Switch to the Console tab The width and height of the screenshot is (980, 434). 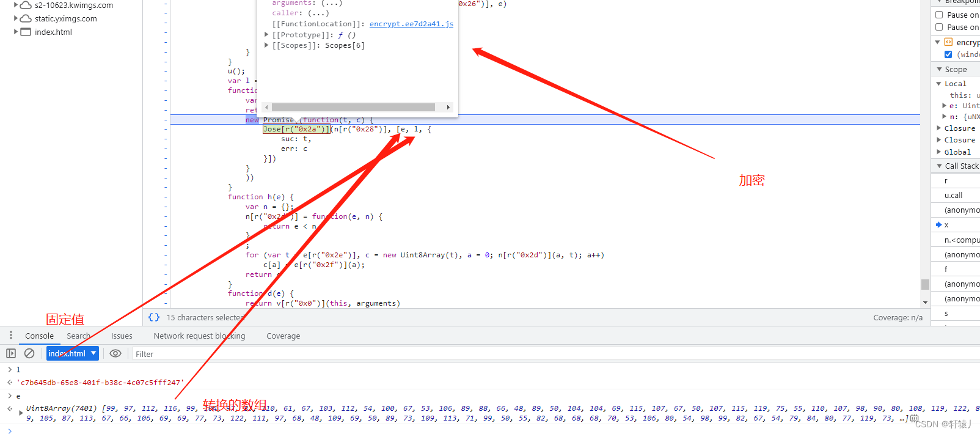[x=39, y=336]
